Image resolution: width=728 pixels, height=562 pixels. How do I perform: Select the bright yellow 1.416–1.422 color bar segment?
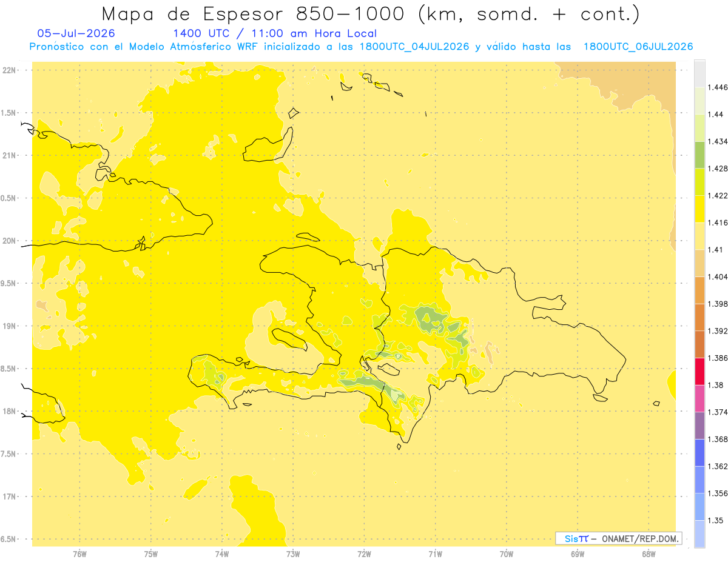click(x=699, y=209)
